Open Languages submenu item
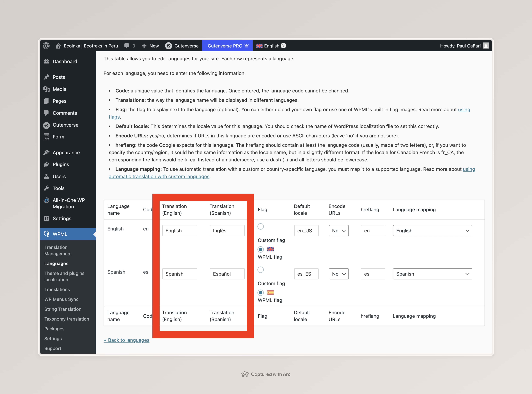This screenshot has width=532, height=394. [x=56, y=264]
